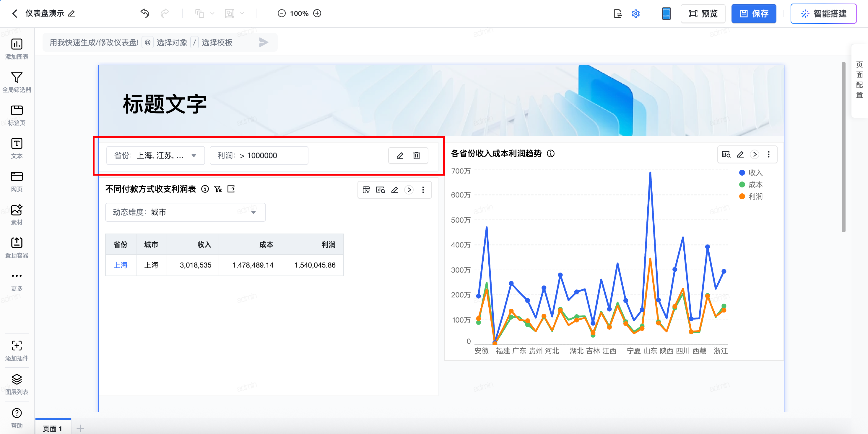Click the blue settings gear icon
This screenshot has width=868, height=434.
(x=635, y=14)
